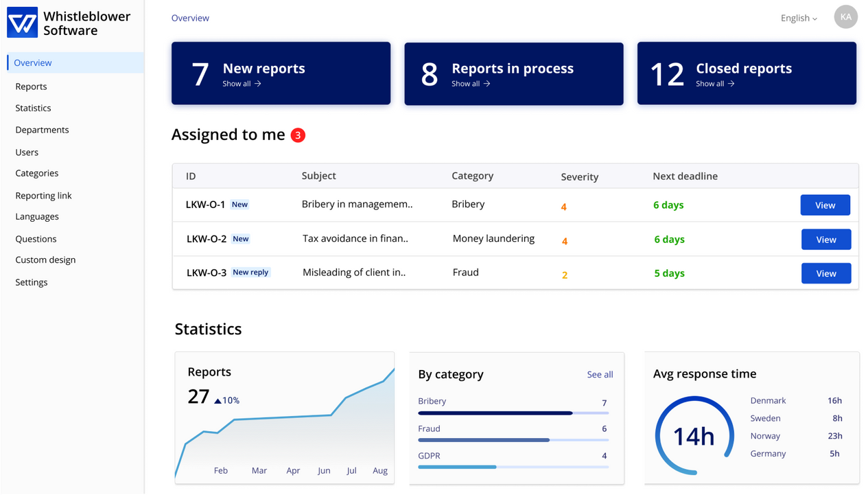This screenshot has width=868, height=495.
Task: Click arrow icon under Closed reports
Action: (x=731, y=84)
